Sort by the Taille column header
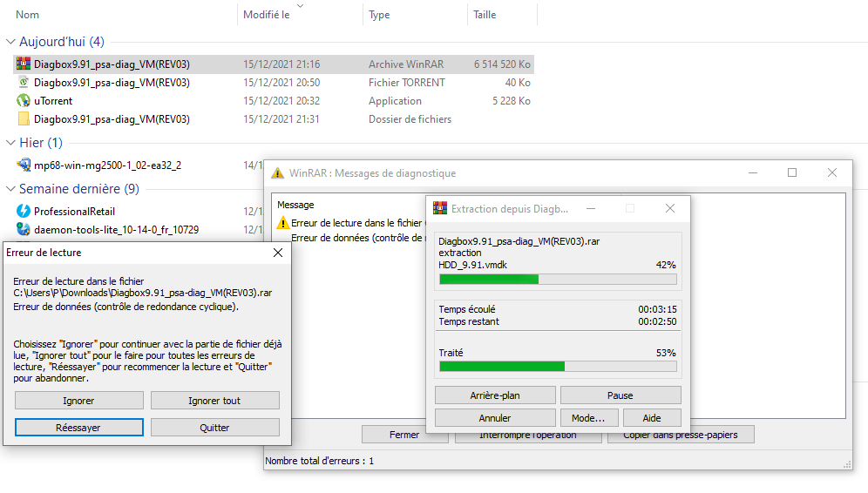 tap(485, 15)
